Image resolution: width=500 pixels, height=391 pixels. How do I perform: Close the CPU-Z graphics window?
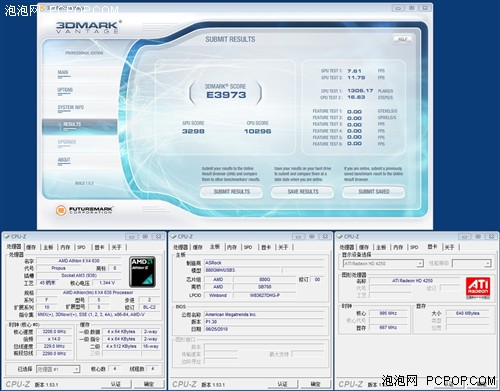[492, 237]
